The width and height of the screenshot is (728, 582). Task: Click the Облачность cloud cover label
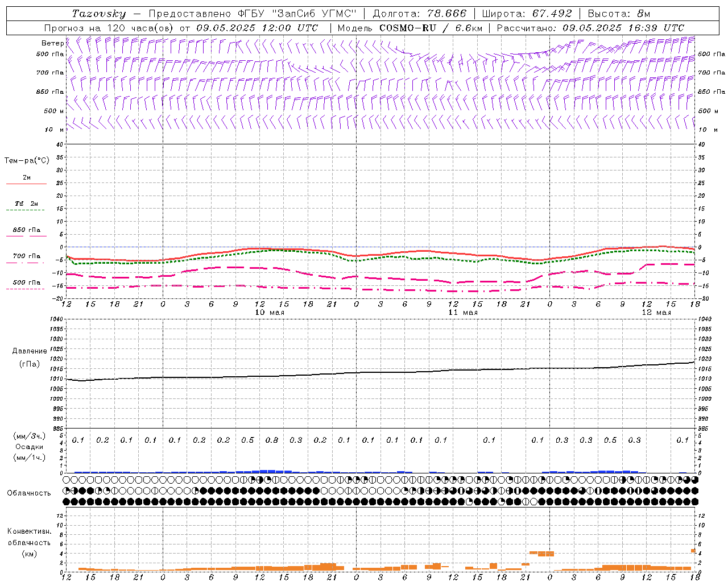[x=29, y=493]
